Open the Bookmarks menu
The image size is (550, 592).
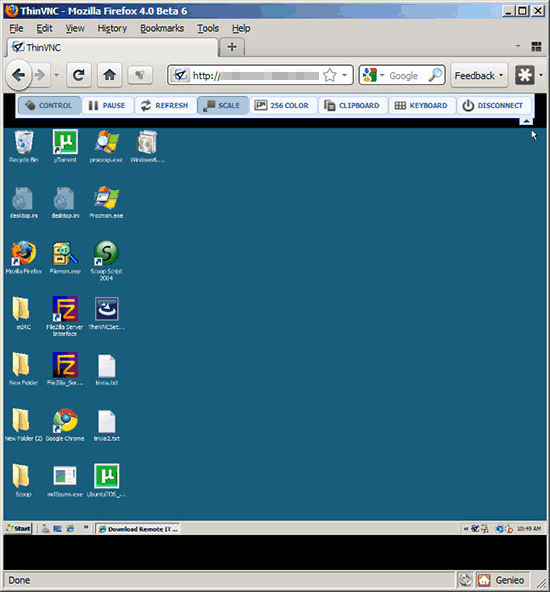coord(162,28)
